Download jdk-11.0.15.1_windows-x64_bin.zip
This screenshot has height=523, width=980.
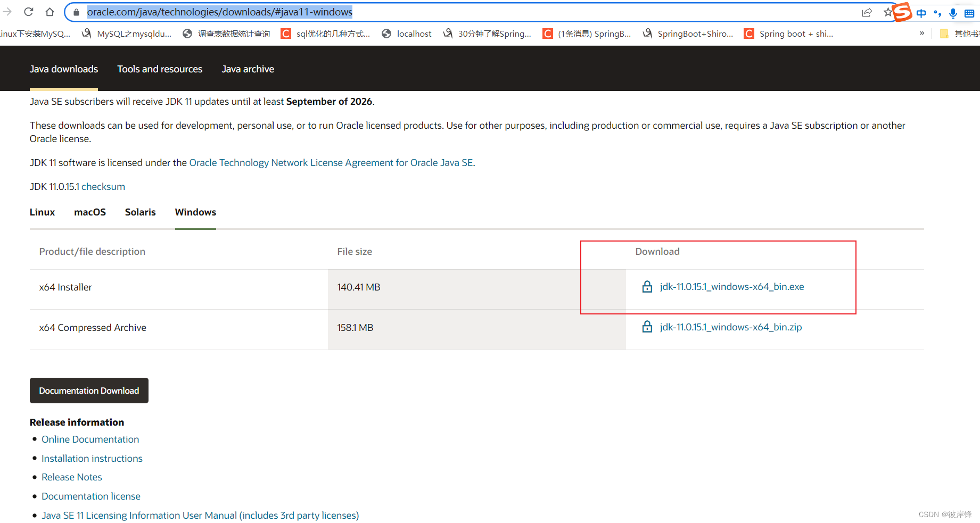(x=731, y=327)
